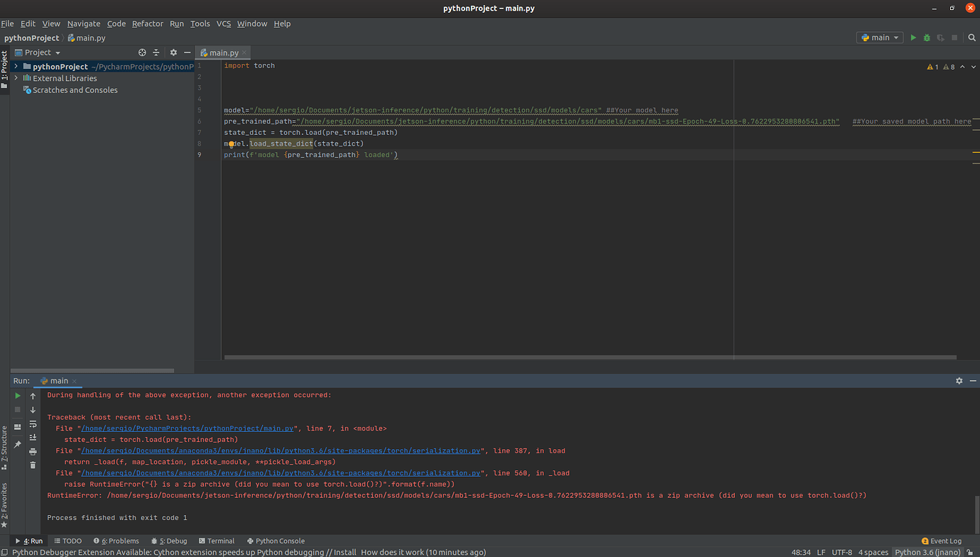Start debugging with the green bug icon
Screen dimensions: 980x557
pos(927,38)
